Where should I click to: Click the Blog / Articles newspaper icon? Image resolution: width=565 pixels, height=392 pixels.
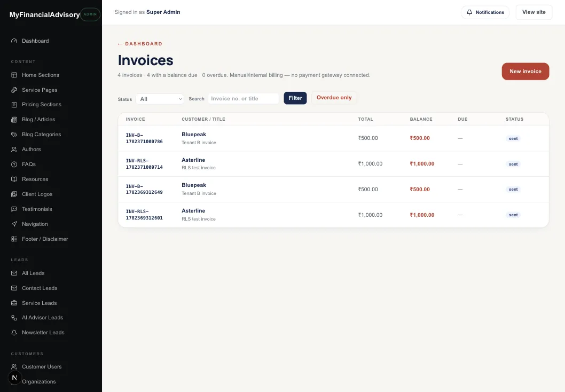click(x=14, y=119)
